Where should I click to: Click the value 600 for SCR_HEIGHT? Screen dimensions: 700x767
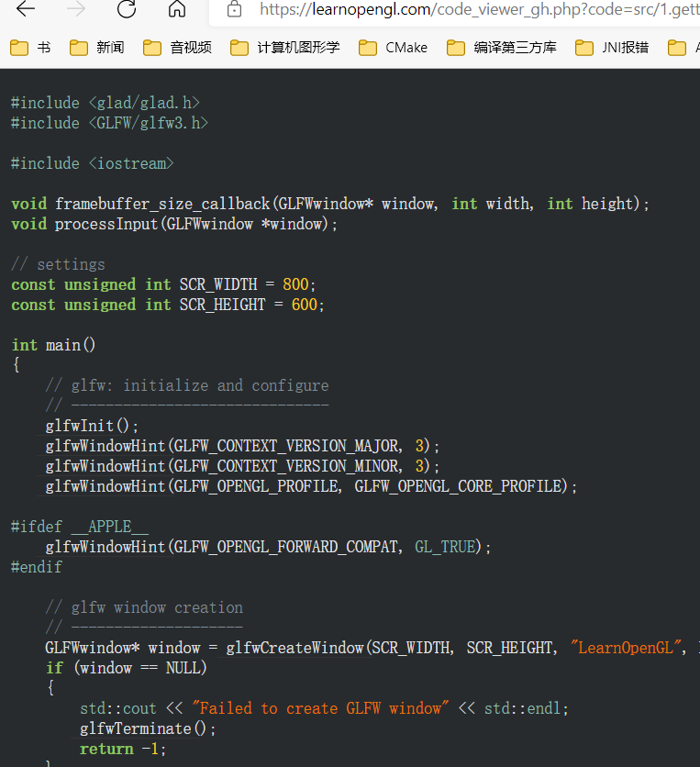click(x=305, y=305)
